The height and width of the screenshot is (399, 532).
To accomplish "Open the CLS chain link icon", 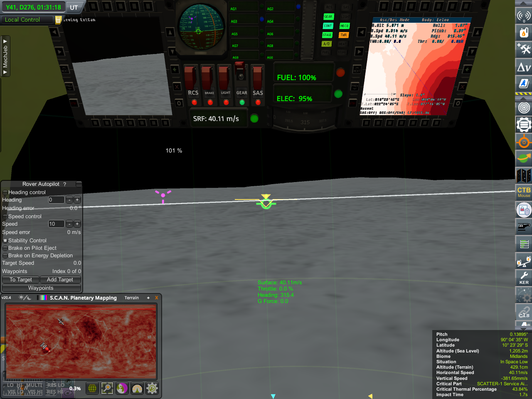I will 524,312.
